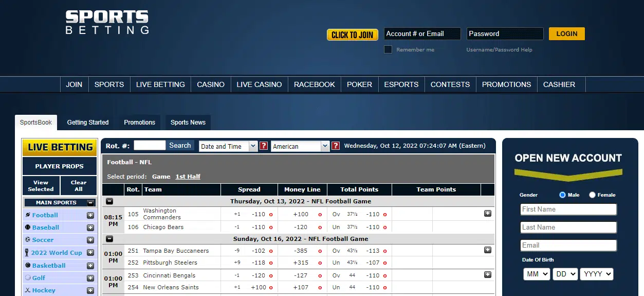
Task: Focus the First Name field
Action: (x=568, y=209)
